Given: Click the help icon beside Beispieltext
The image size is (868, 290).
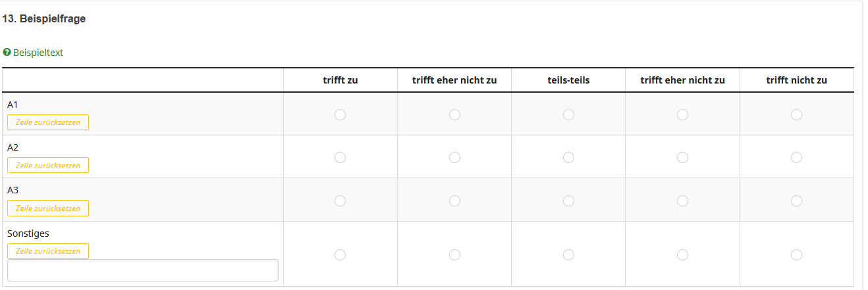Looking at the screenshot, I should click(7, 53).
